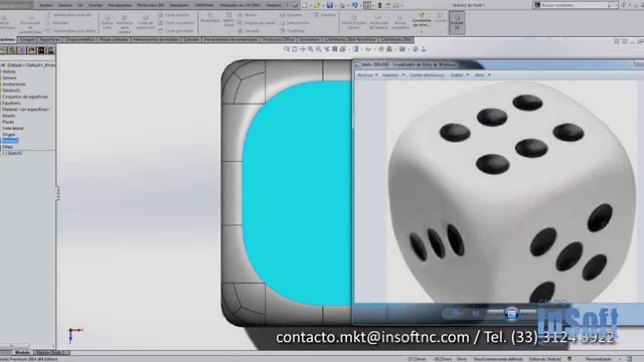This screenshot has height=362, width=644.
Task: Click Matriz lineal tool
Action: 229,21
